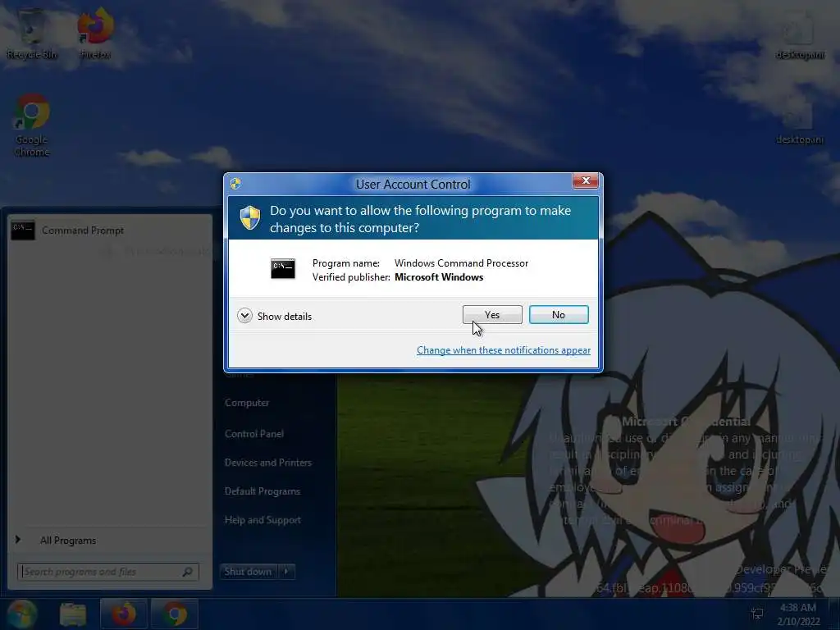Click the Search programs and files field

point(107,572)
